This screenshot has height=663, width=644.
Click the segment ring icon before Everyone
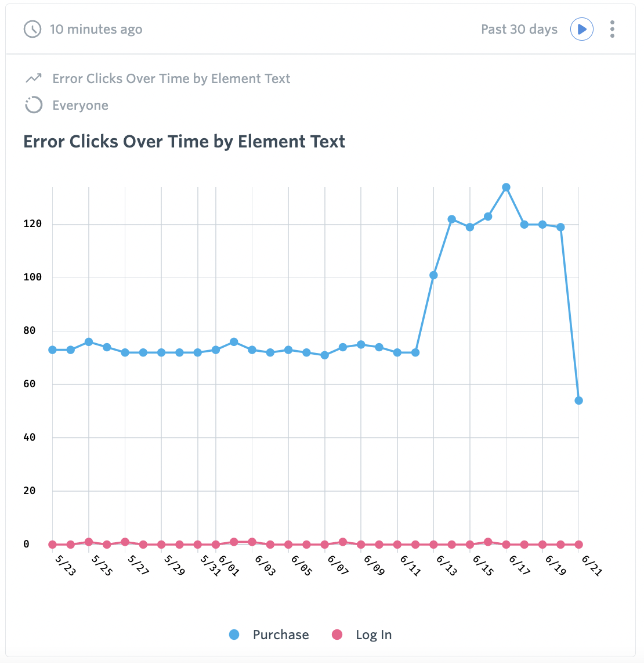point(34,105)
